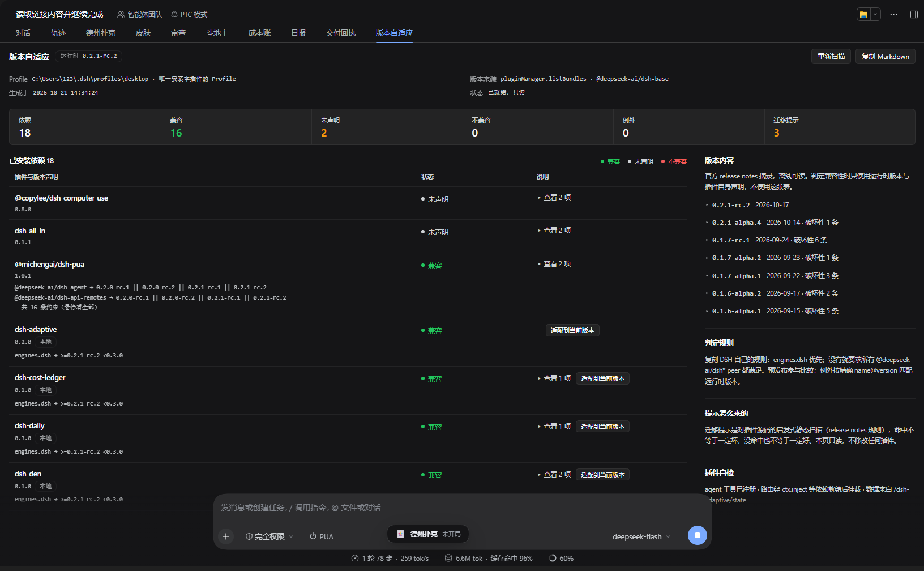This screenshot has width=924, height=571.
Task: Expand 查看 2 项 for dsh-den
Action: click(x=554, y=475)
